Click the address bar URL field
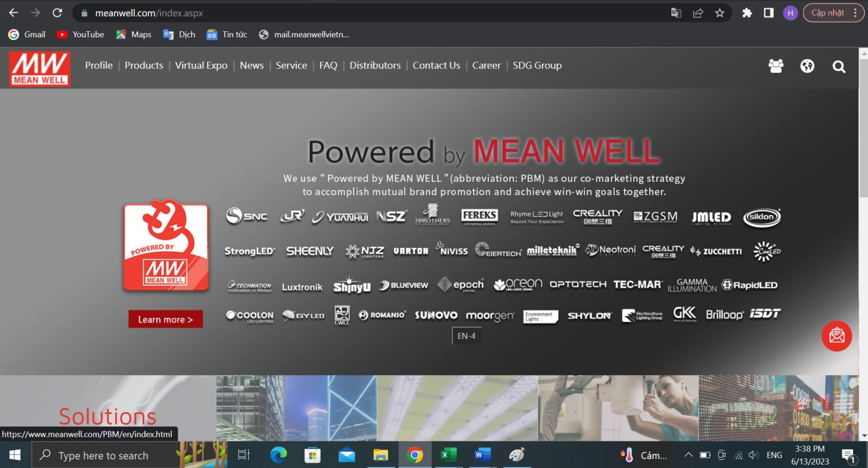The height and width of the screenshot is (468, 868). point(370,13)
